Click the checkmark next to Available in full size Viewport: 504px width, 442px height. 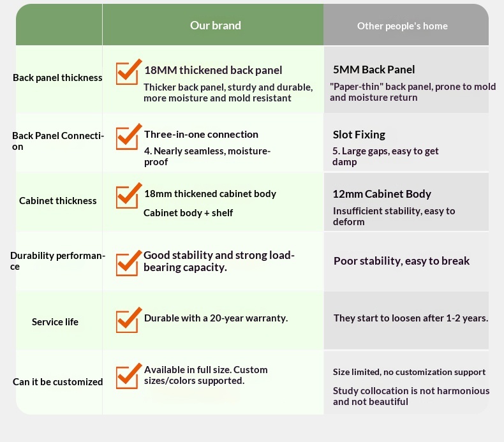pyautogui.click(x=128, y=376)
